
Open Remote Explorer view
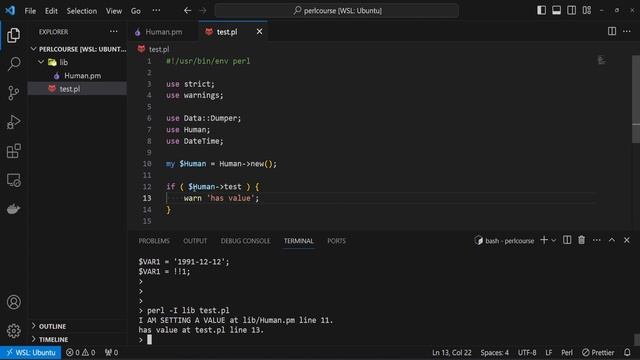13,180
